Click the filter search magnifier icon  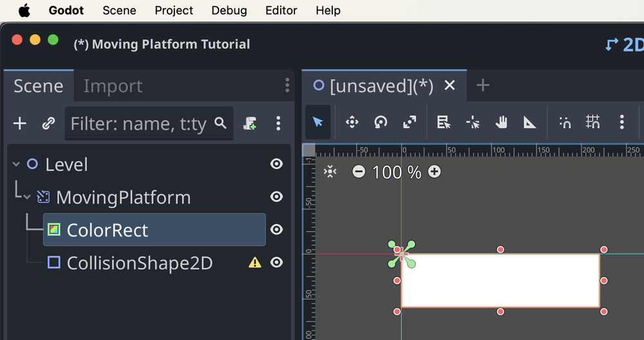tap(220, 123)
